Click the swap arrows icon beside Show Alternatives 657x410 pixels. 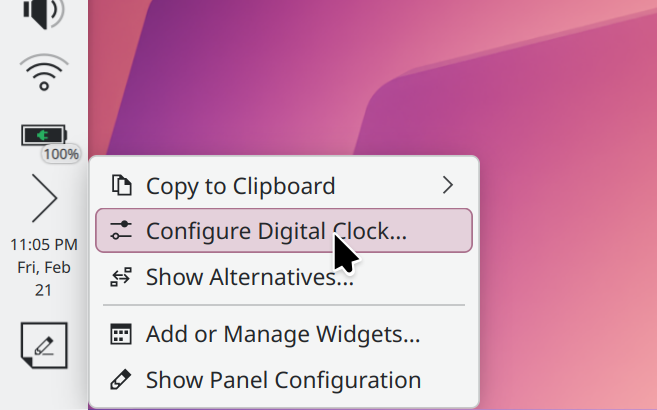click(121, 277)
